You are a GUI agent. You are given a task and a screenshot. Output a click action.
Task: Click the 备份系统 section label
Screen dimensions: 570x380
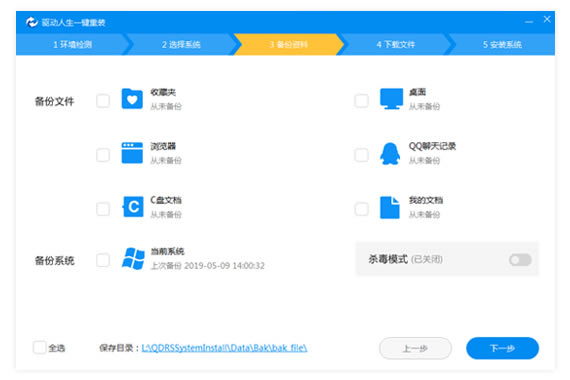pyautogui.click(x=55, y=260)
